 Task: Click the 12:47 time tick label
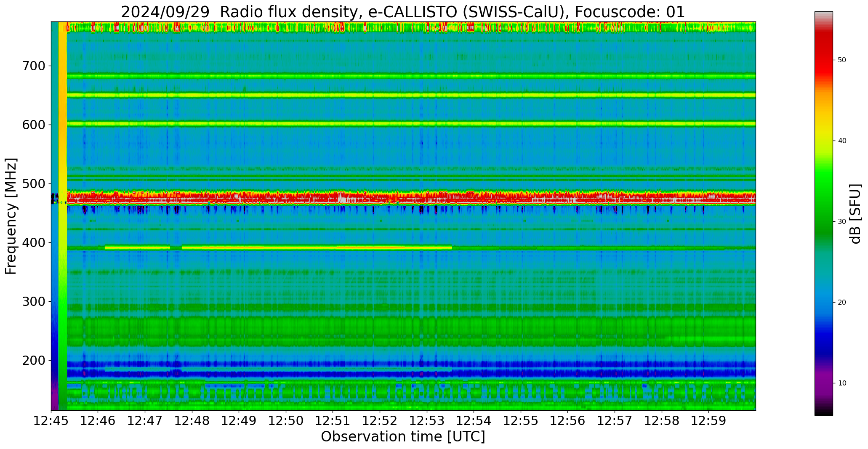point(145,420)
